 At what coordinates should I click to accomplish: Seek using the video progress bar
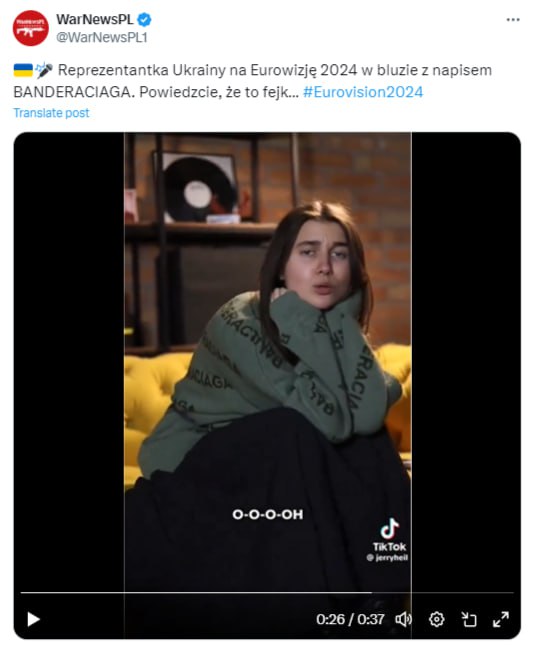267,592
